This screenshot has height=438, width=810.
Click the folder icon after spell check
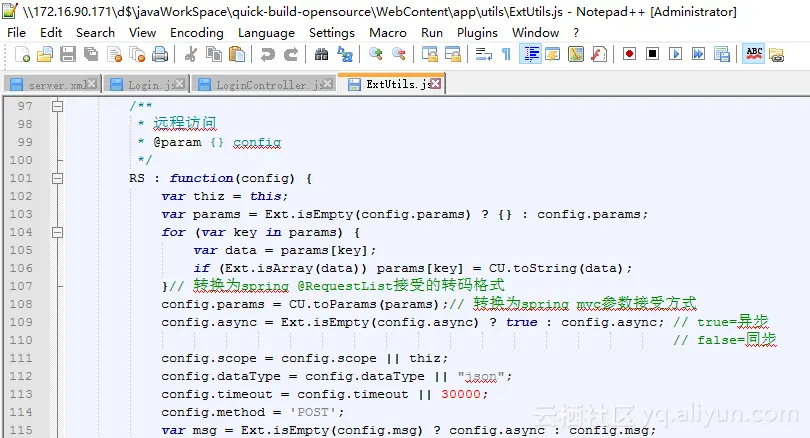[776, 54]
